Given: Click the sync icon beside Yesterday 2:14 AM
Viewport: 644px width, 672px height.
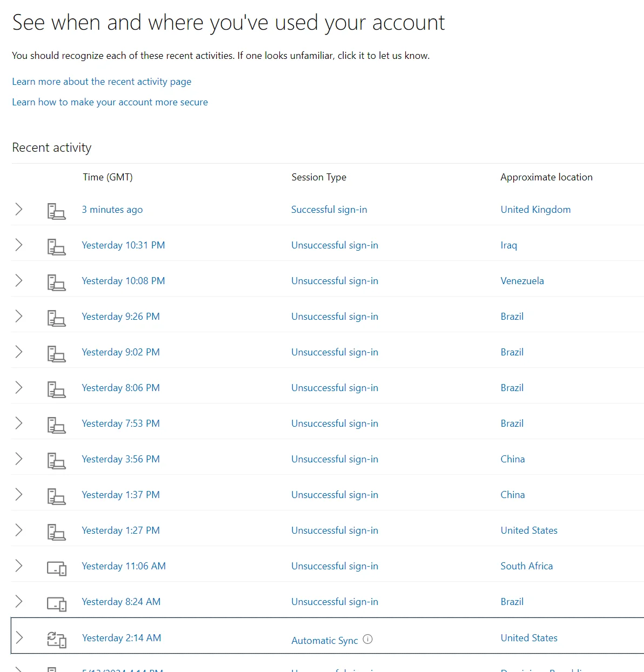Looking at the screenshot, I should [x=56, y=640].
